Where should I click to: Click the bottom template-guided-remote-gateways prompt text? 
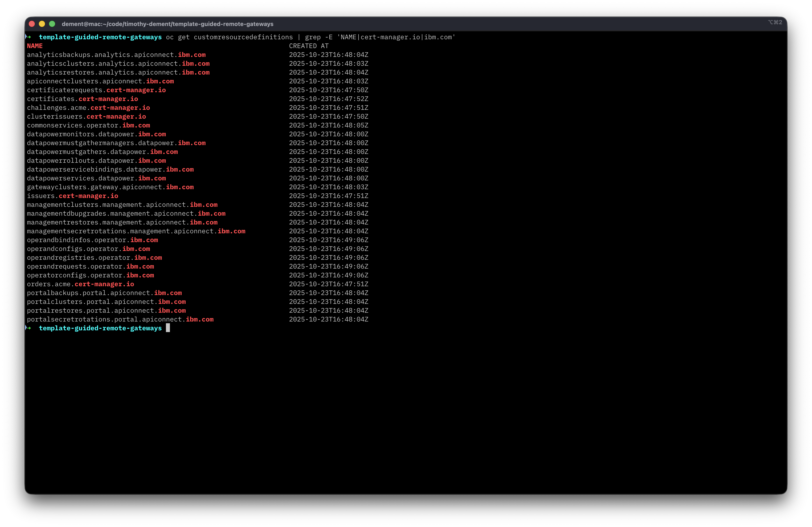click(100, 328)
